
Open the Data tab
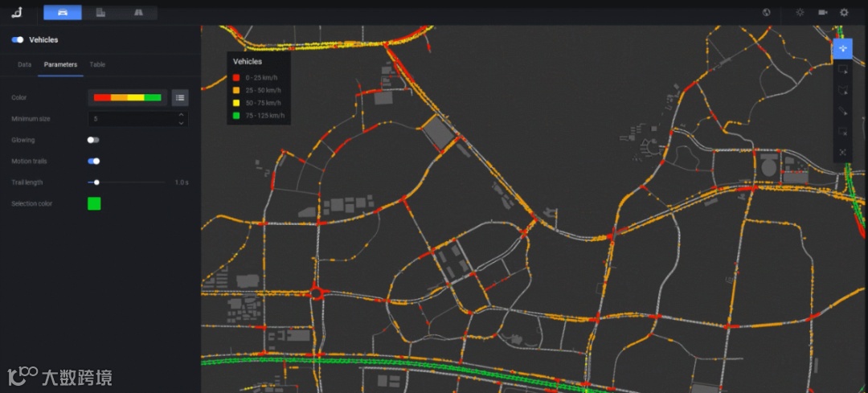[24, 65]
